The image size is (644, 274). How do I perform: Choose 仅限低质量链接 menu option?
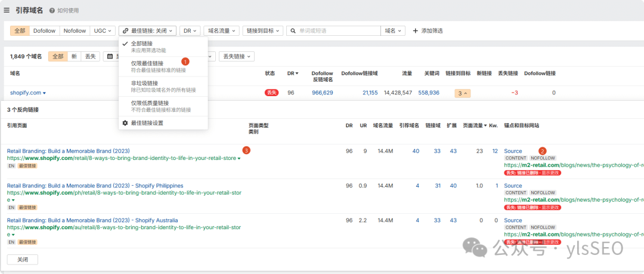[x=163, y=106]
